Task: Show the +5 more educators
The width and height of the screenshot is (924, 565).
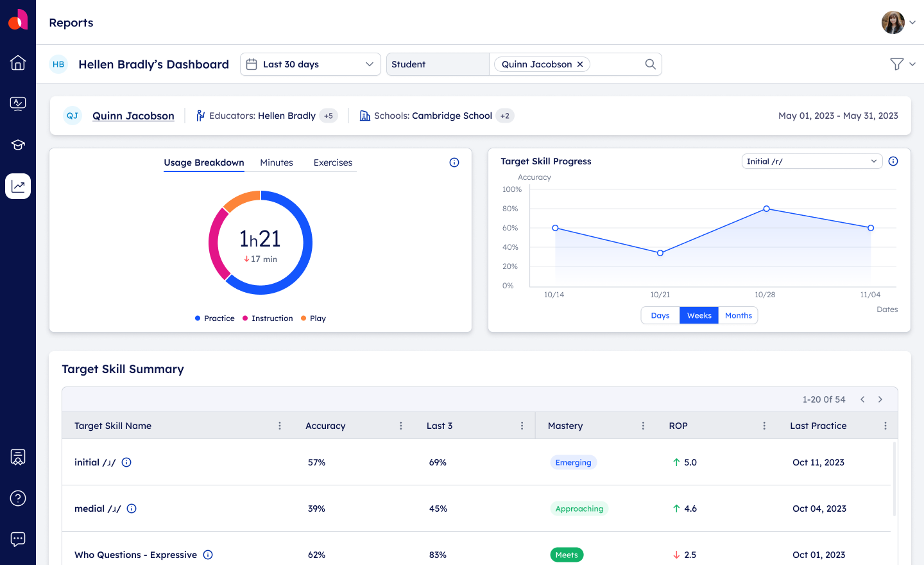Action: (x=329, y=116)
